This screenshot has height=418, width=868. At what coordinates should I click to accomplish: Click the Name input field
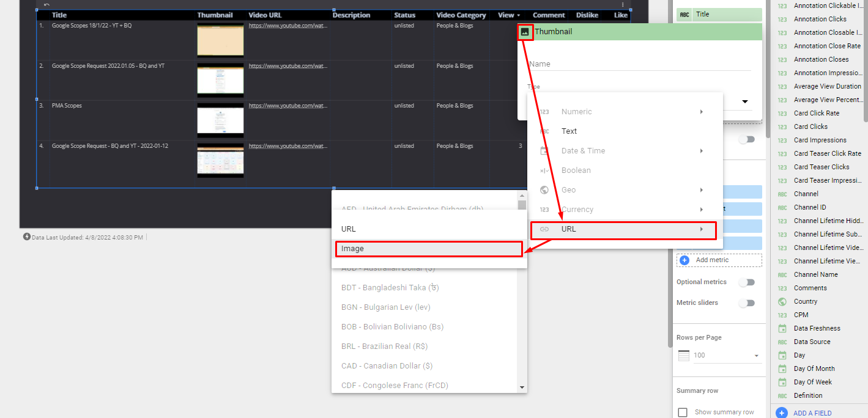click(x=639, y=64)
